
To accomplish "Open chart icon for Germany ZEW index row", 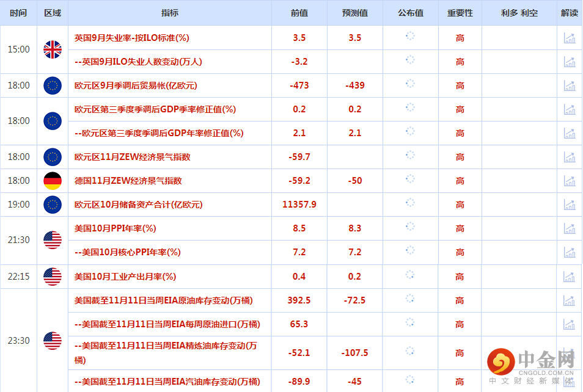I will coord(570,181).
